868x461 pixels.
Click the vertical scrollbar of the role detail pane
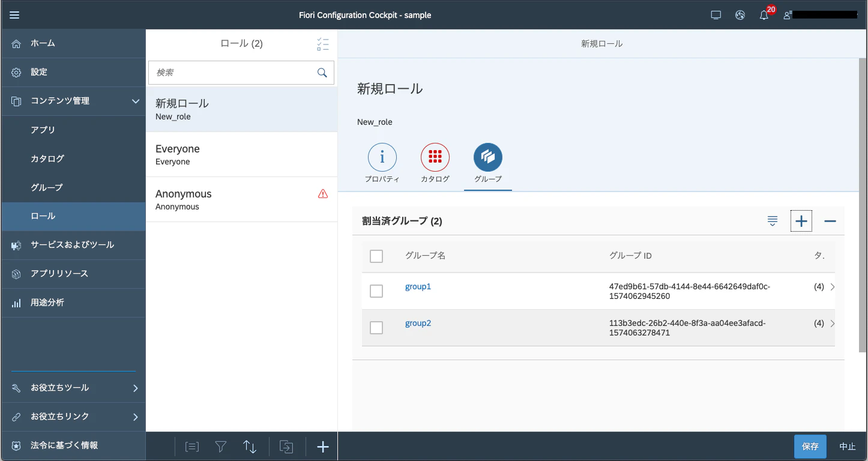tap(863, 205)
